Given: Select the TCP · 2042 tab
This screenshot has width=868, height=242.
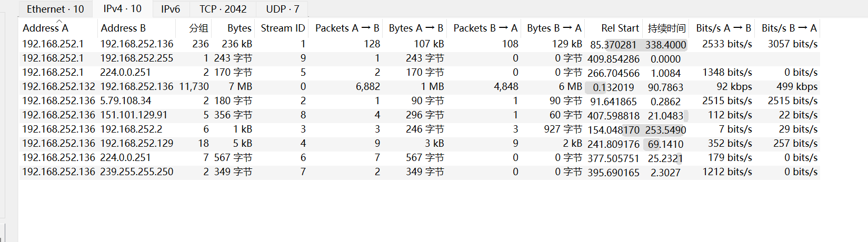Looking at the screenshot, I should point(223,9).
